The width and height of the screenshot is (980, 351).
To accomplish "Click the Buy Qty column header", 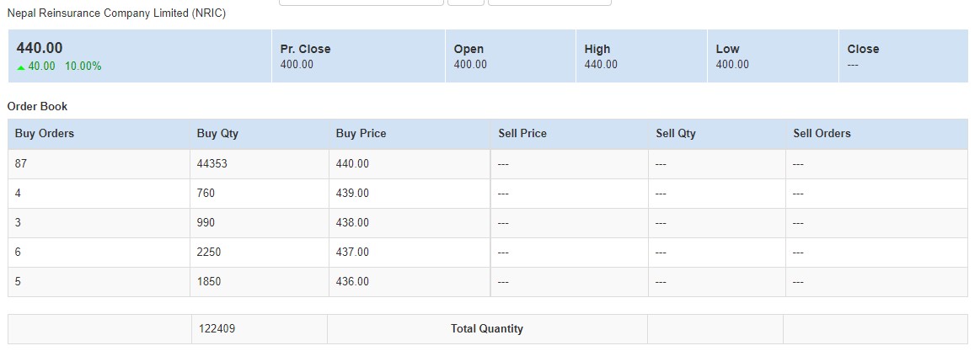I will pos(217,134).
